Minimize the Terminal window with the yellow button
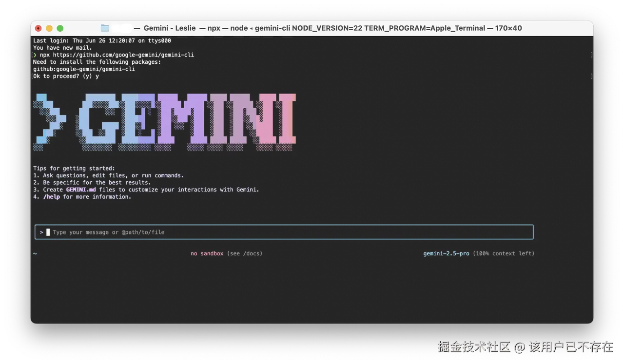This screenshot has height=364, width=624. [49, 28]
